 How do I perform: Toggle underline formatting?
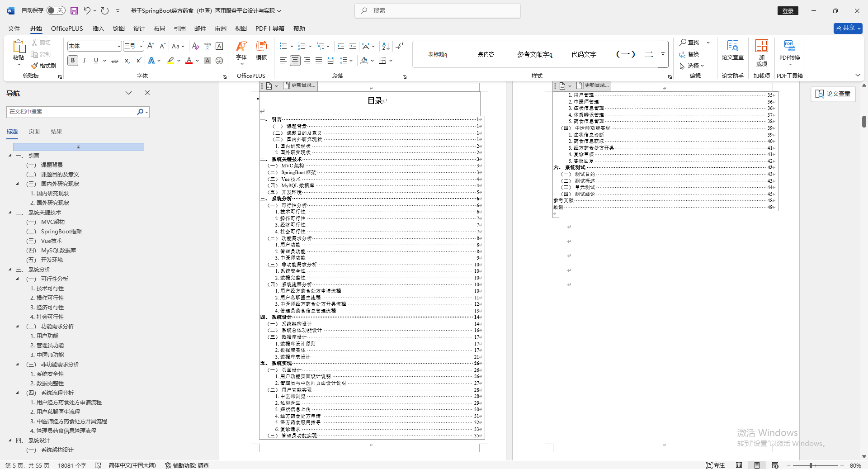(x=95, y=60)
